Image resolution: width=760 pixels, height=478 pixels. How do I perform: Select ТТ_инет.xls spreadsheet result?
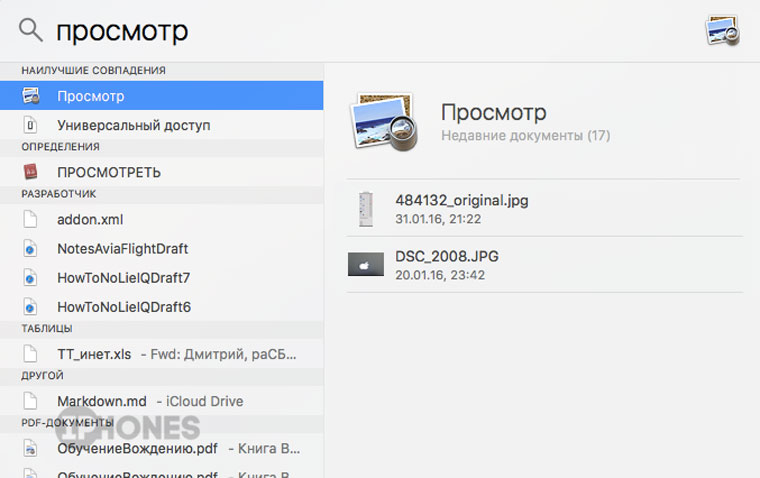point(161,354)
